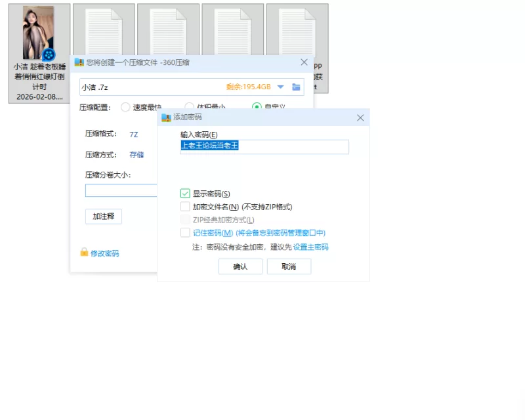Cancel the password dialog with 取消

click(x=289, y=266)
